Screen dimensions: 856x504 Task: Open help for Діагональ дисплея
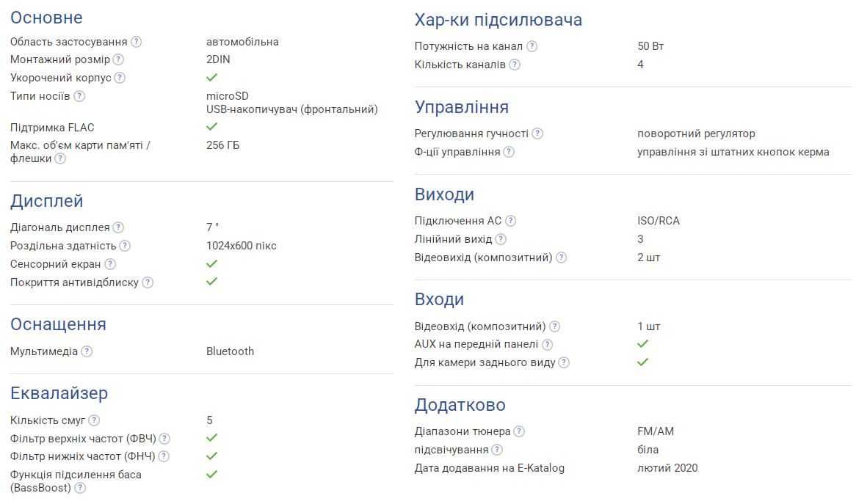coord(118,227)
